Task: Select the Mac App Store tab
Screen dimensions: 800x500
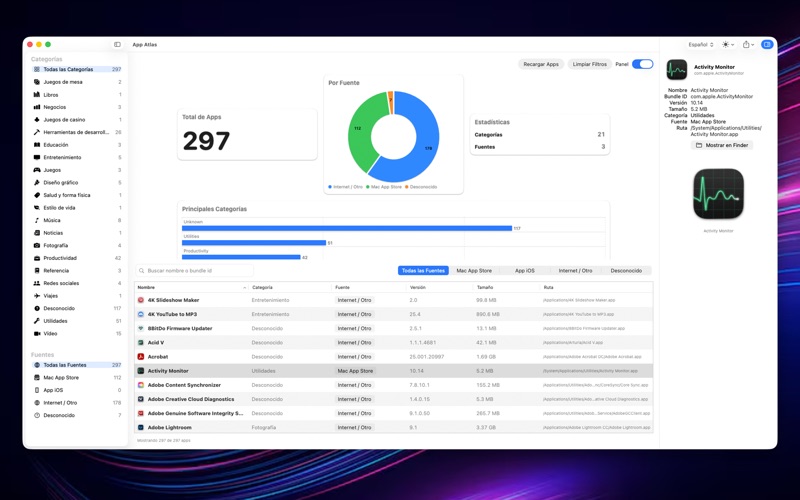Action: click(x=474, y=270)
